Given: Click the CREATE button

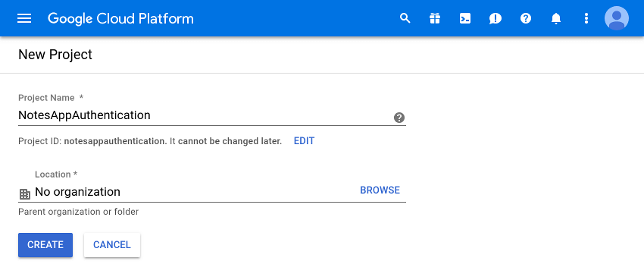Looking at the screenshot, I should (45, 245).
